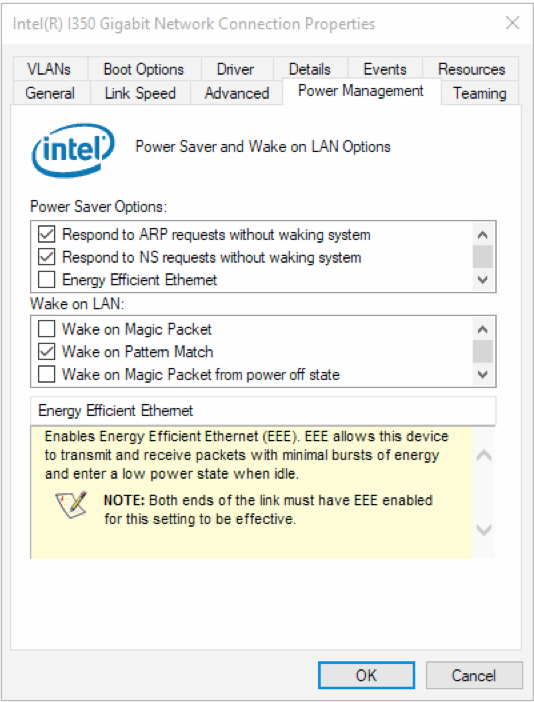
Task: Enable Energy Efficient Ethernet checkbox
Action: [47, 279]
